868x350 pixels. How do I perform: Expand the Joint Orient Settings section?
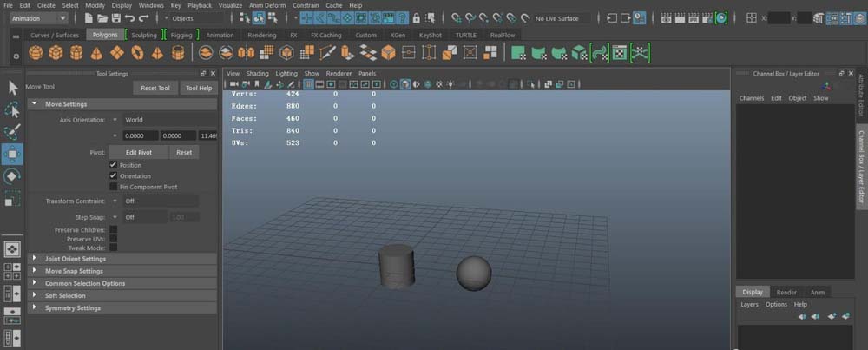pyautogui.click(x=122, y=259)
